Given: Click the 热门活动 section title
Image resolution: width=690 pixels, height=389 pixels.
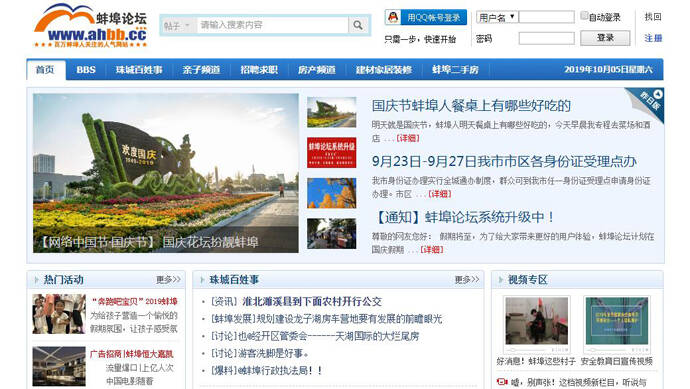Looking at the screenshot, I should tap(64, 279).
